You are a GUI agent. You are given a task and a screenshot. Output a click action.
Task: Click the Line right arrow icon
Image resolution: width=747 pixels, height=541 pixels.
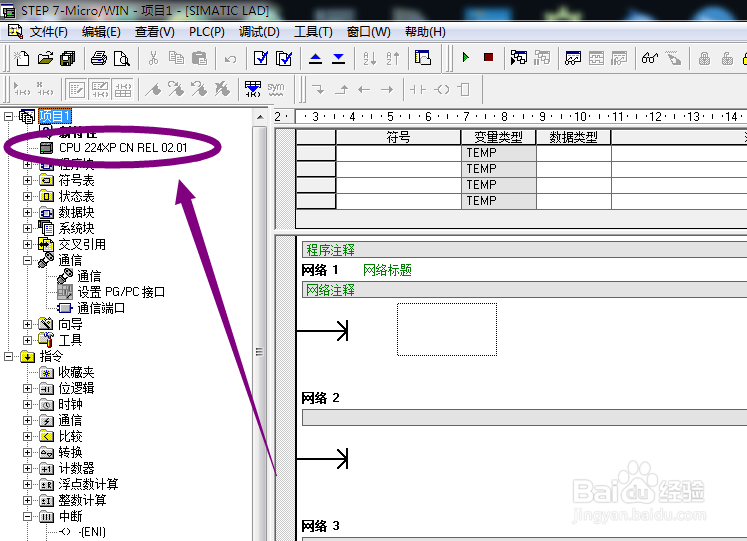[x=387, y=89]
